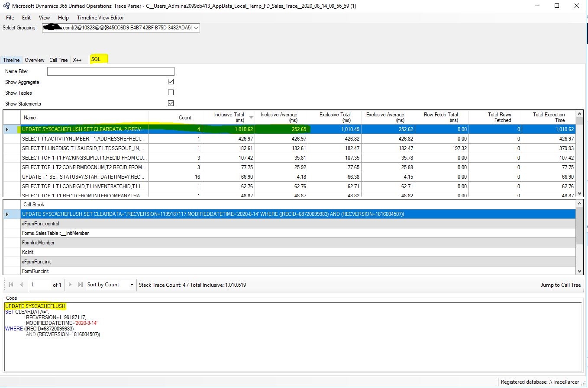The height and width of the screenshot is (388, 588).
Task: Click Registered database status bar entry
Action: coord(540,382)
